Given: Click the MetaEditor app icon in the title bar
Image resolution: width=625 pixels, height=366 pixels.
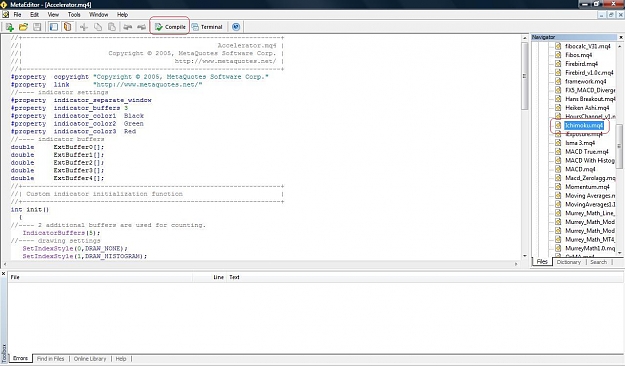Looking at the screenshot, I should (x=4, y=4).
